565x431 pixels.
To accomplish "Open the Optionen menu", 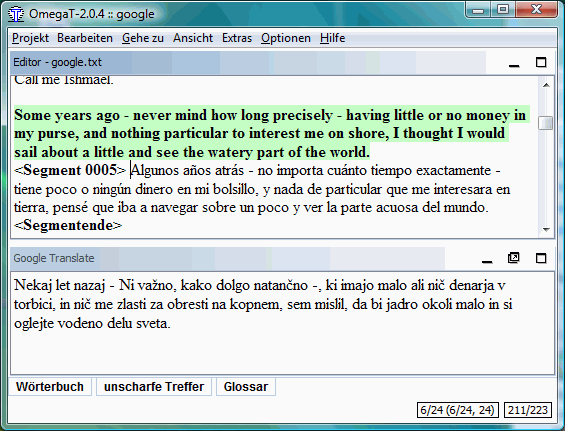I will pos(286,38).
